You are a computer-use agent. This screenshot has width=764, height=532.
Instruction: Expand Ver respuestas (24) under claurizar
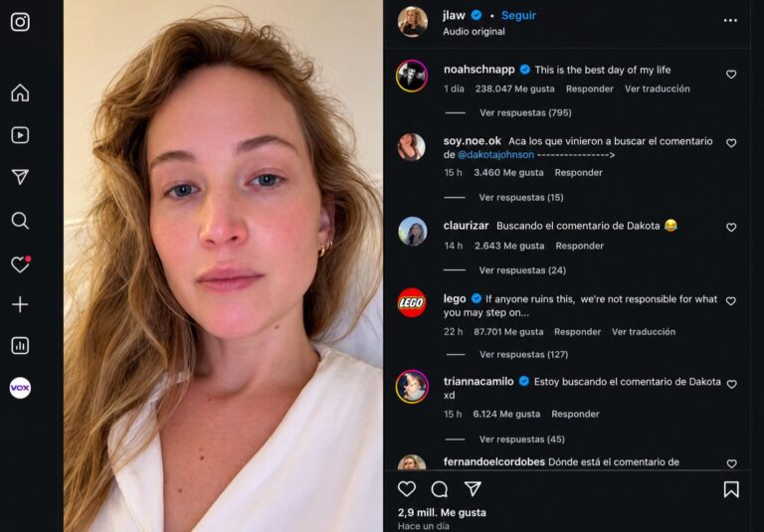pos(522,269)
